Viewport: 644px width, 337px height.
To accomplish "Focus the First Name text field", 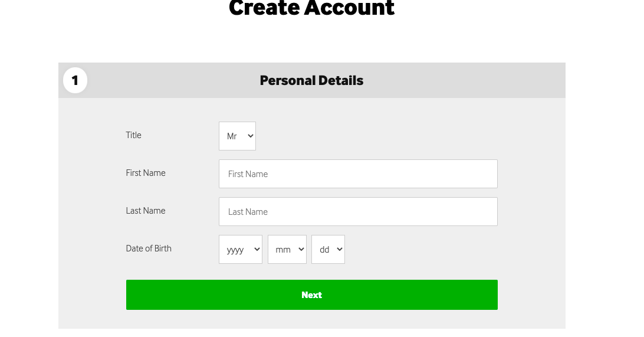I will coord(358,174).
